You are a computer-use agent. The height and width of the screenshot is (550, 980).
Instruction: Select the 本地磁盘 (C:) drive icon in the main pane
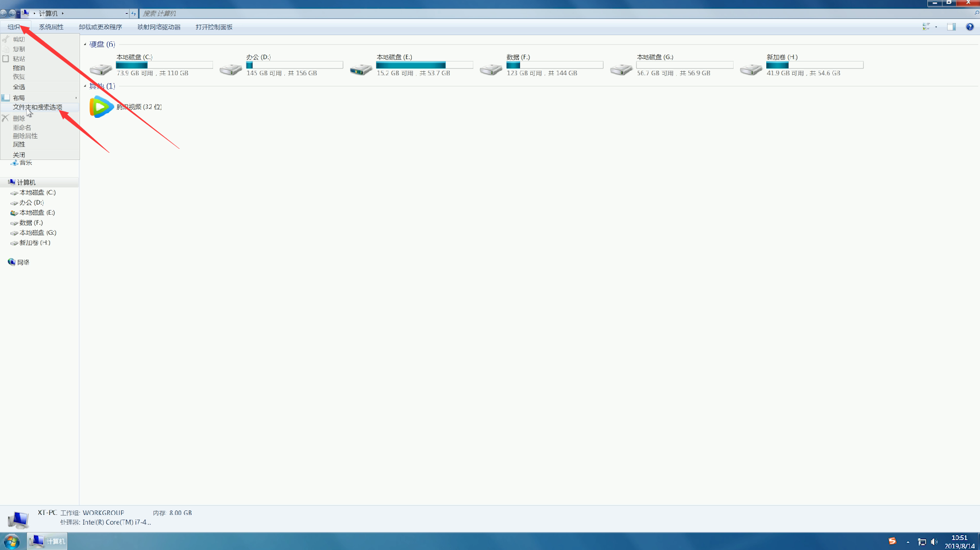(101, 70)
